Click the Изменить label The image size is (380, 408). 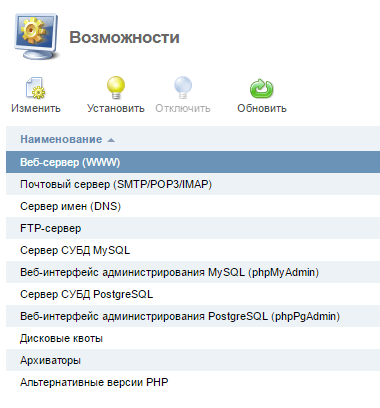[x=36, y=108]
